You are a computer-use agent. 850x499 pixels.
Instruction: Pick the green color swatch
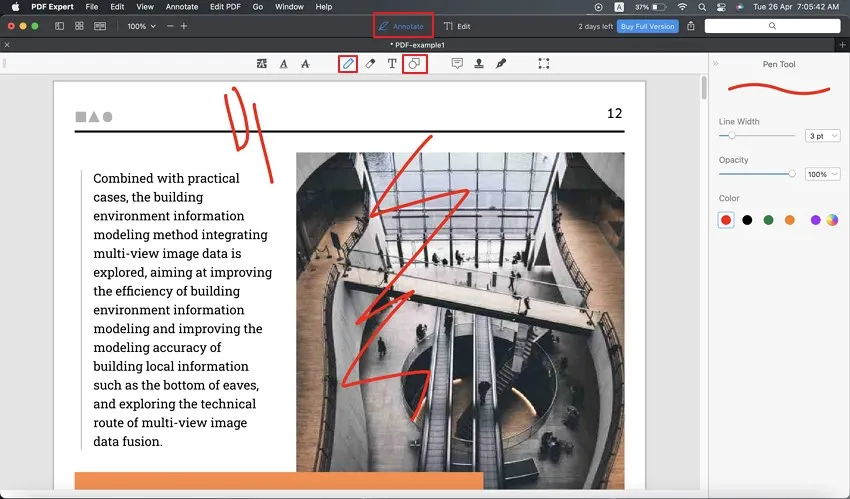[768, 220]
